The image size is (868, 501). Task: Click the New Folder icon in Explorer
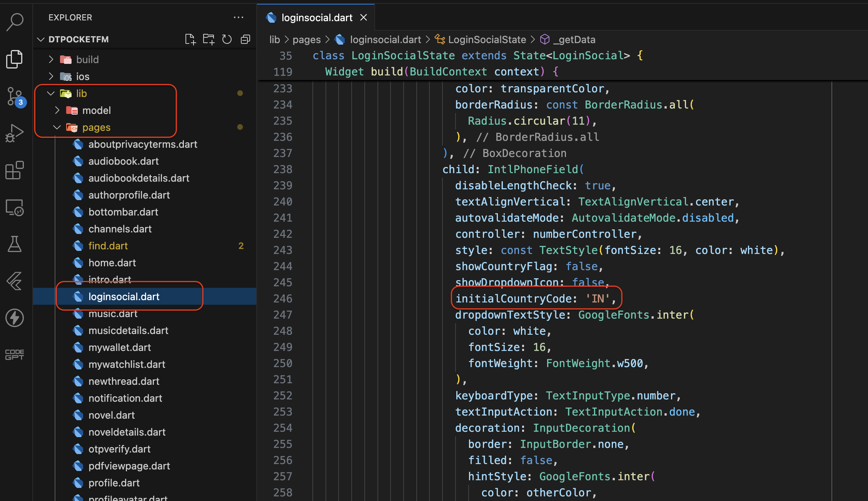(x=209, y=39)
